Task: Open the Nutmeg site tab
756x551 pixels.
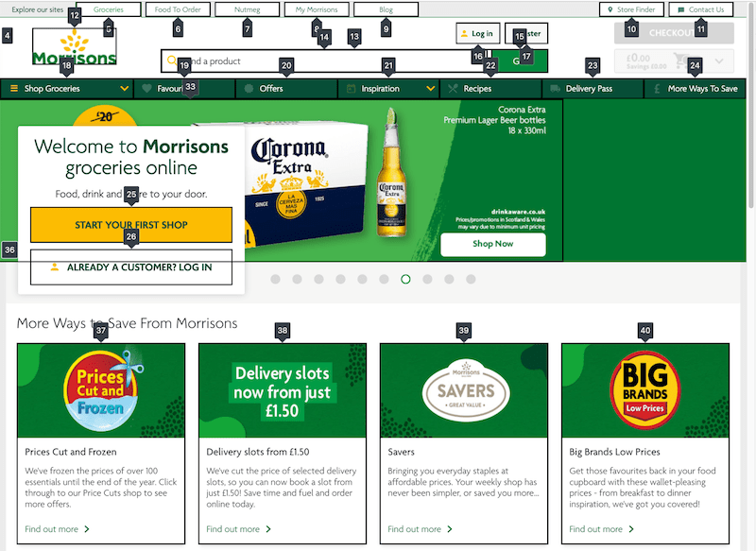Action: click(x=248, y=9)
